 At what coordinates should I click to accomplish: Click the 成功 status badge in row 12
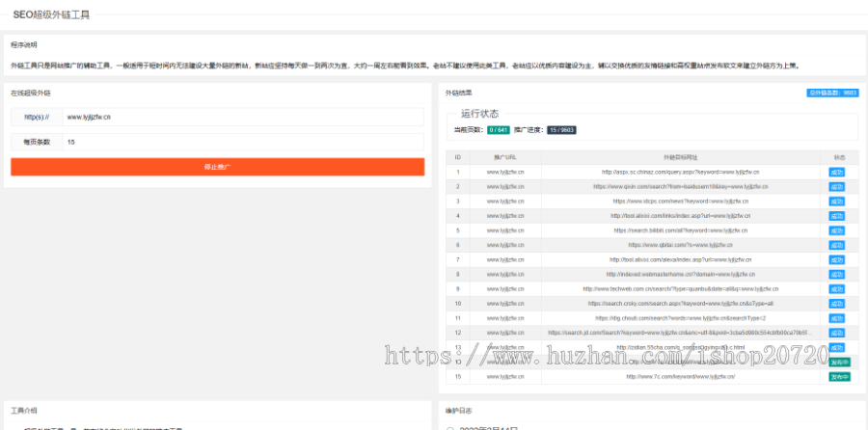pyautogui.click(x=836, y=334)
